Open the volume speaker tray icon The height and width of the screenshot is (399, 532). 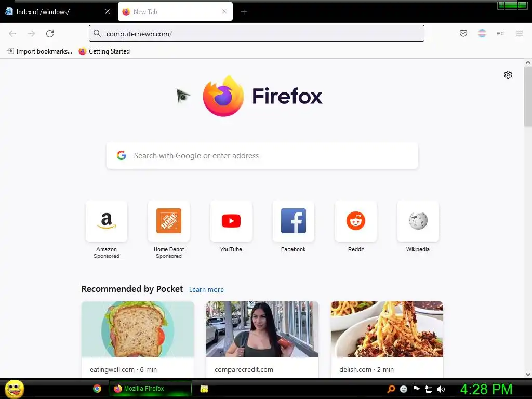pyautogui.click(x=441, y=389)
